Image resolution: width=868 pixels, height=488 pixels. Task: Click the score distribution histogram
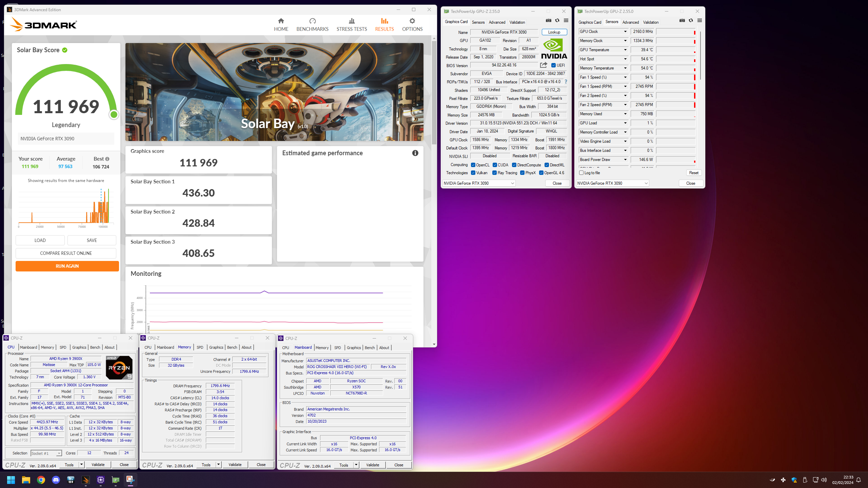click(x=66, y=206)
